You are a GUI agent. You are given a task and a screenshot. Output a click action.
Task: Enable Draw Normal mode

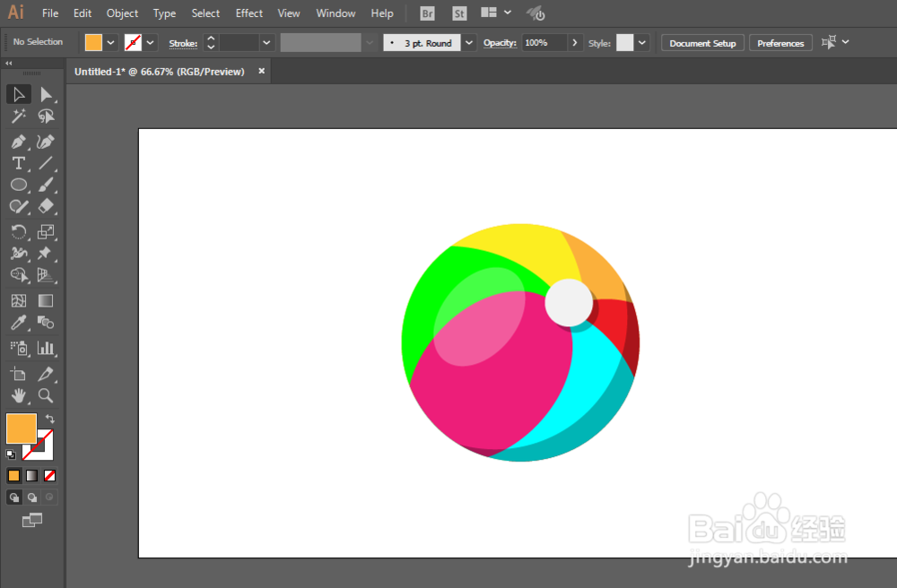coord(13,497)
